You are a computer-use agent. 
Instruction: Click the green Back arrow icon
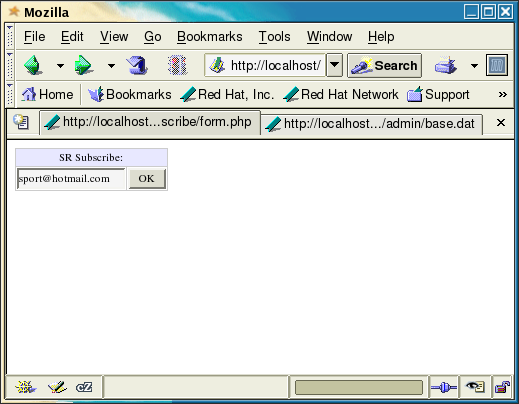(33, 65)
